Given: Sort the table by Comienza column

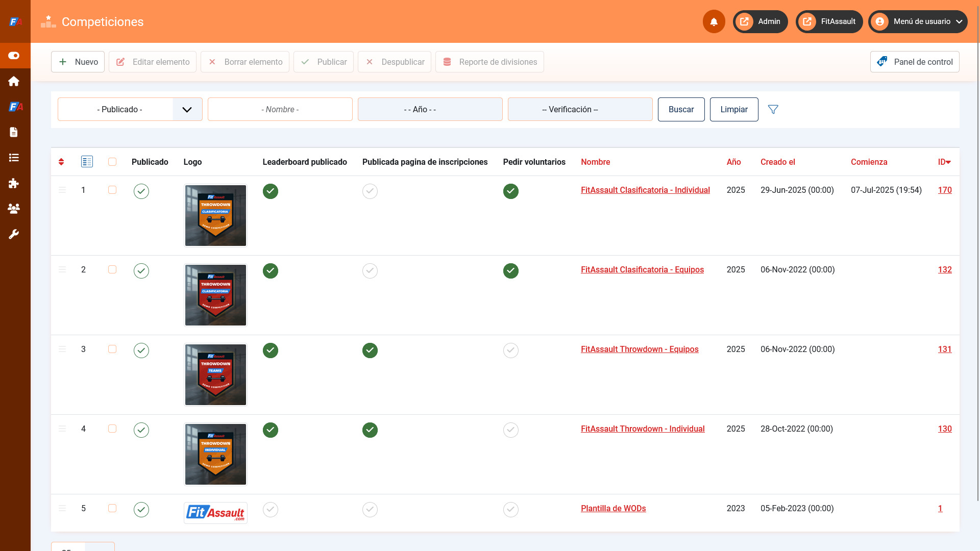Looking at the screenshot, I should 869,162.
